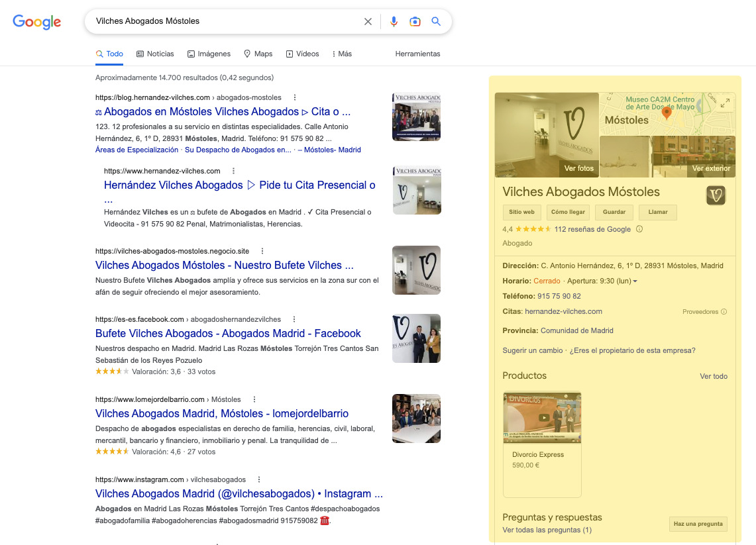This screenshot has width=756, height=545.
Task: Click Comunidad de Madrid province link
Action: click(x=577, y=330)
